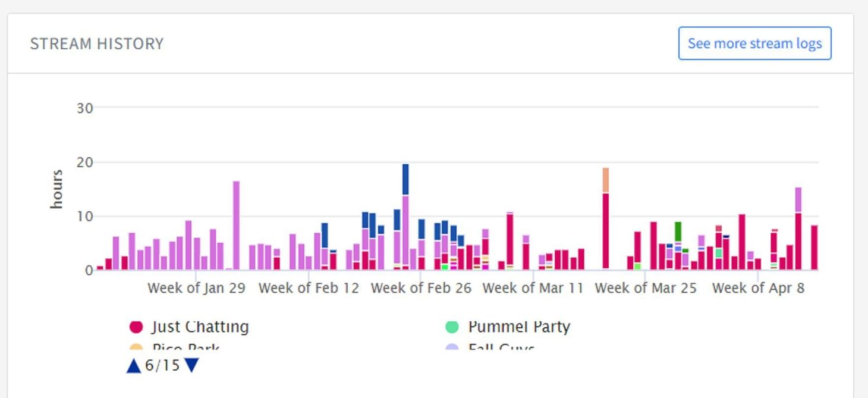The image size is (868, 398).
Task: Click the purple top of the tall April bar
Action: pos(798,200)
